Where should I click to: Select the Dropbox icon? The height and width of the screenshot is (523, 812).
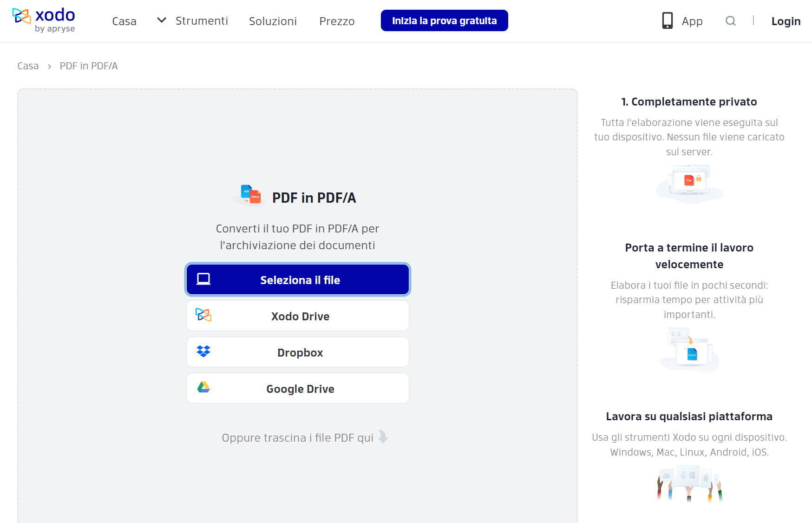(204, 352)
